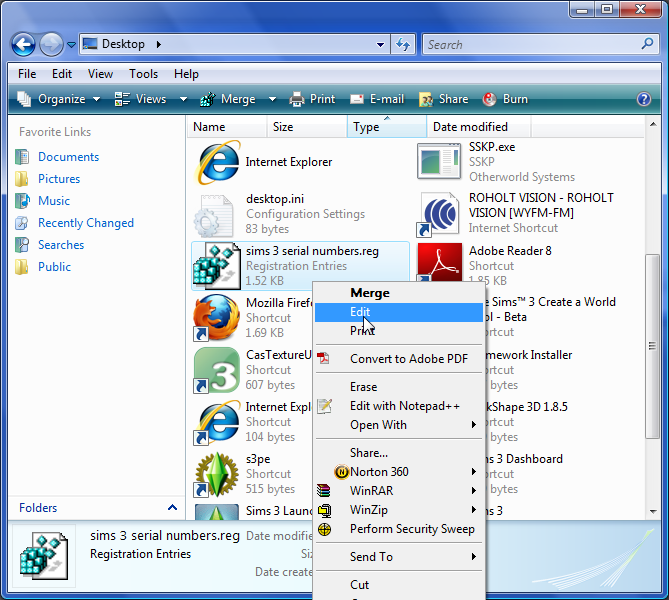The height and width of the screenshot is (600, 669).
Task: Click the file list scroll up arrow
Action: click(653, 125)
